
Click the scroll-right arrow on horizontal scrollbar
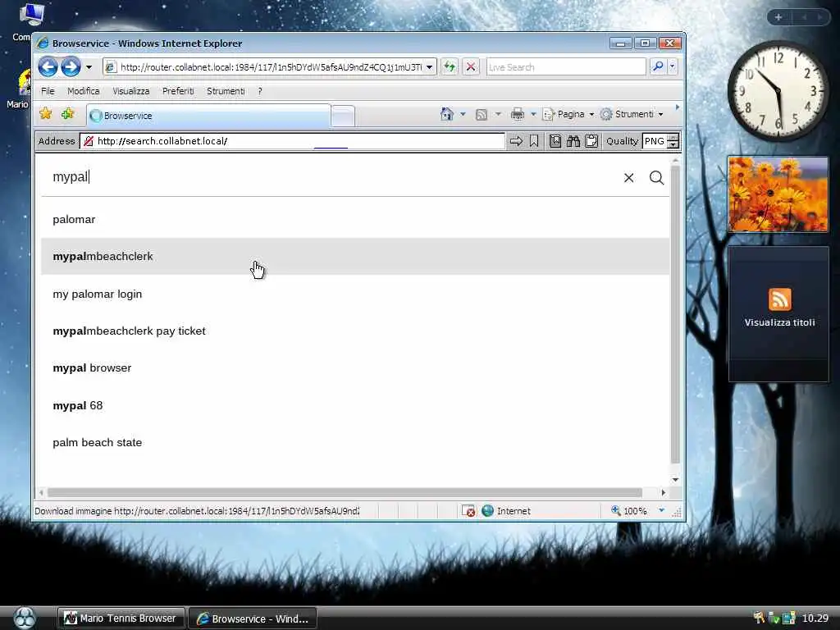coord(663,492)
